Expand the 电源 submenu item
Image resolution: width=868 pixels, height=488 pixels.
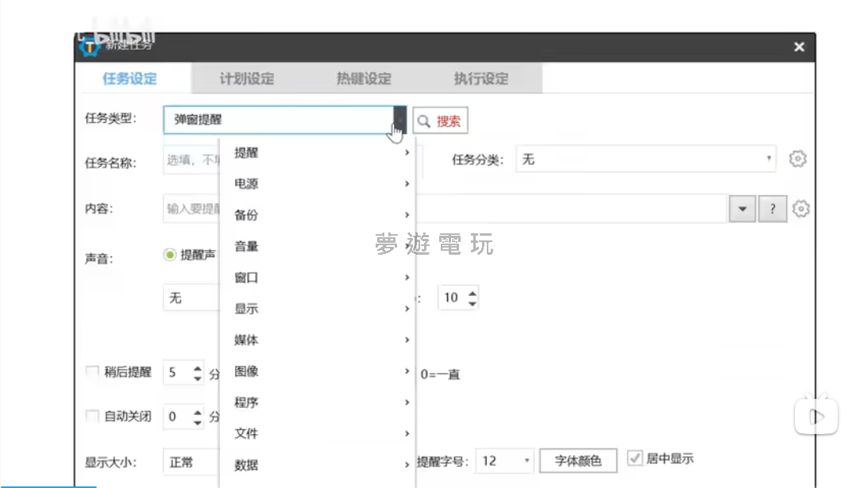tap(318, 184)
